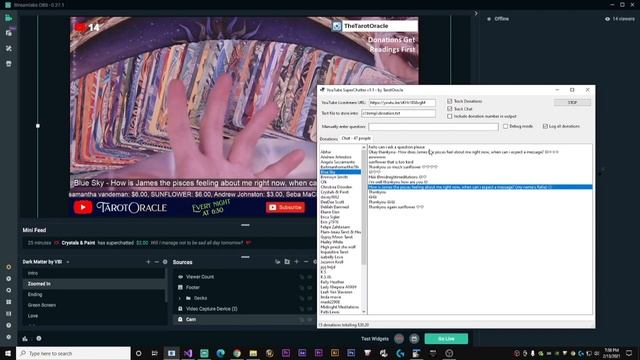Select Cam source in Sources list
The image size is (640, 360).
pyautogui.click(x=245, y=319)
